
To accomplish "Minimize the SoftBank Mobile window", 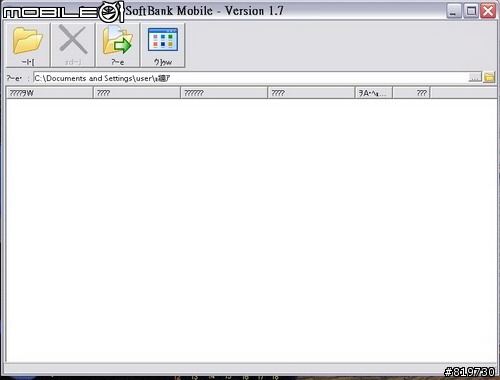I will click(453, 11).
